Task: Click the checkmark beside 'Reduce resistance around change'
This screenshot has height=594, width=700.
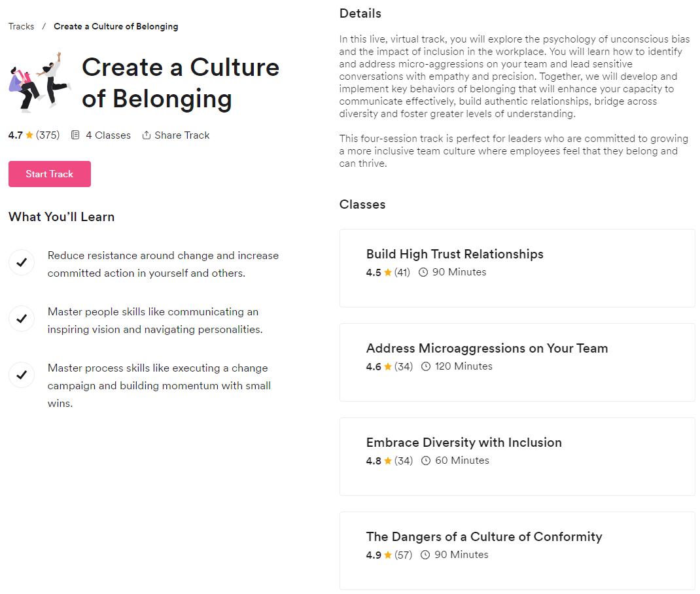Action: tap(22, 262)
